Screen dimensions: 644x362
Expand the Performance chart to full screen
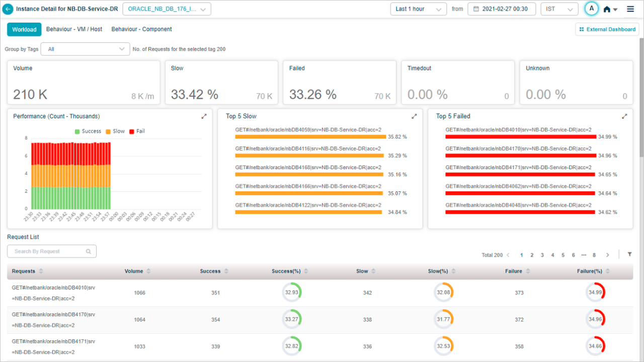coord(204,116)
